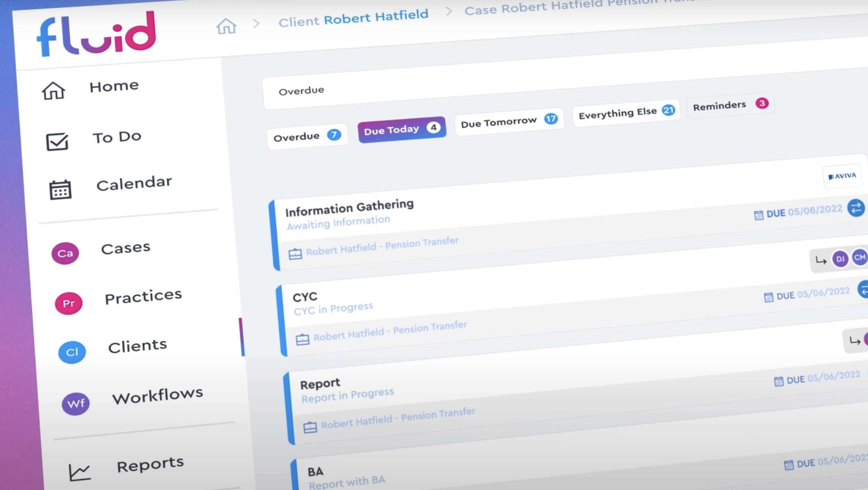Click swap arrows icon on Information Gathering
The image size is (868, 490).
point(856,208)
